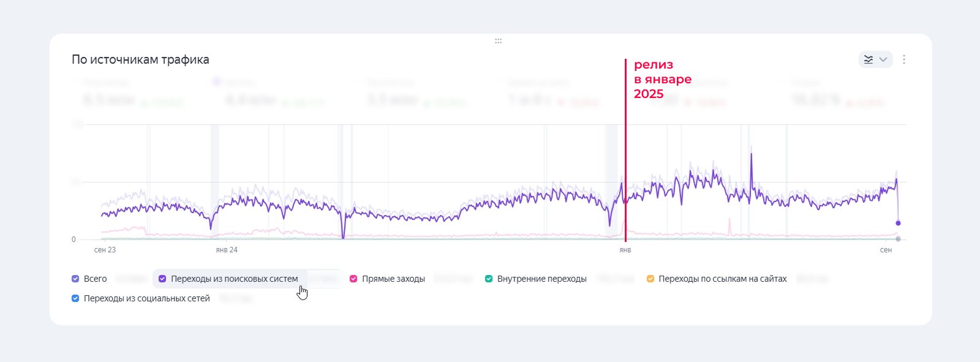Screen dimensions: 980x362
Task: Toggle the Прямые заходы checkbox
Action: (x=353, y=279)
